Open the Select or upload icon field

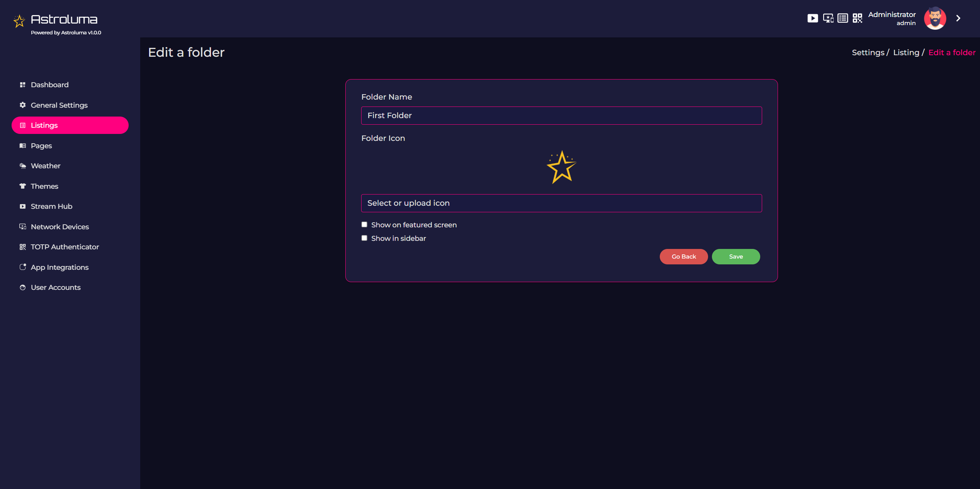pos(561,203)
